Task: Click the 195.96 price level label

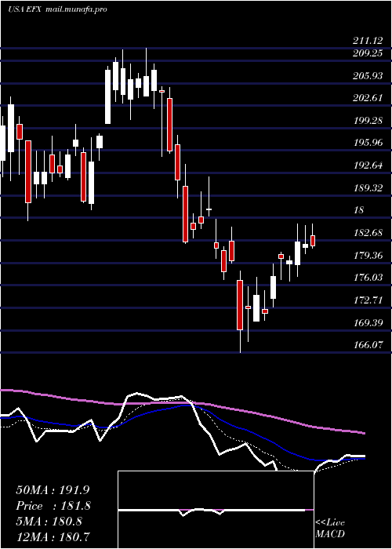Action: coord(367,144)
